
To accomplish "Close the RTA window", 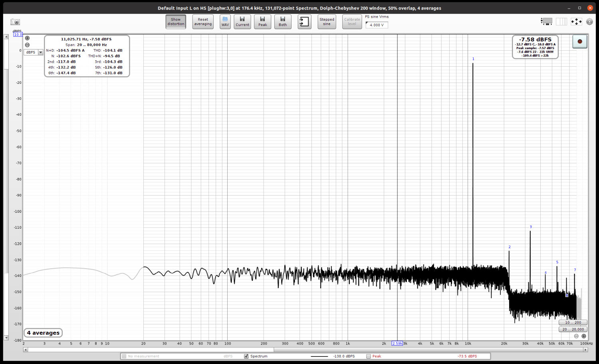I will point(590,8).
